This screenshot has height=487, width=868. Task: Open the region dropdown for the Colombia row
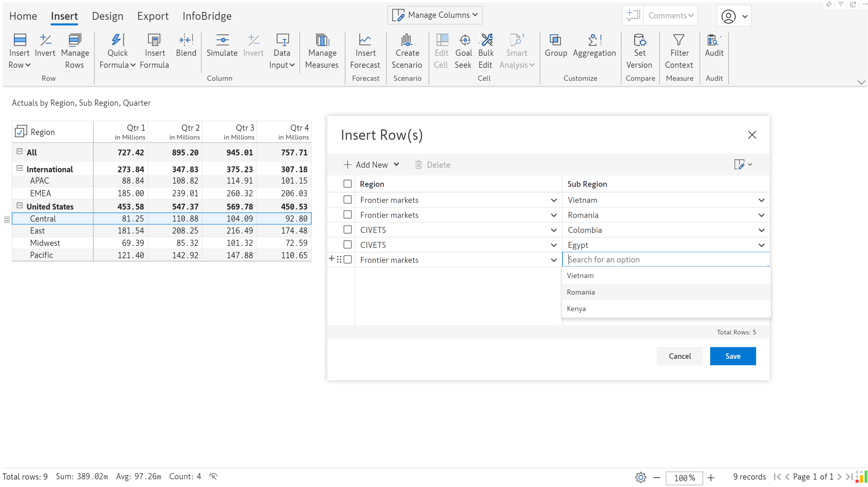[554, 230]
